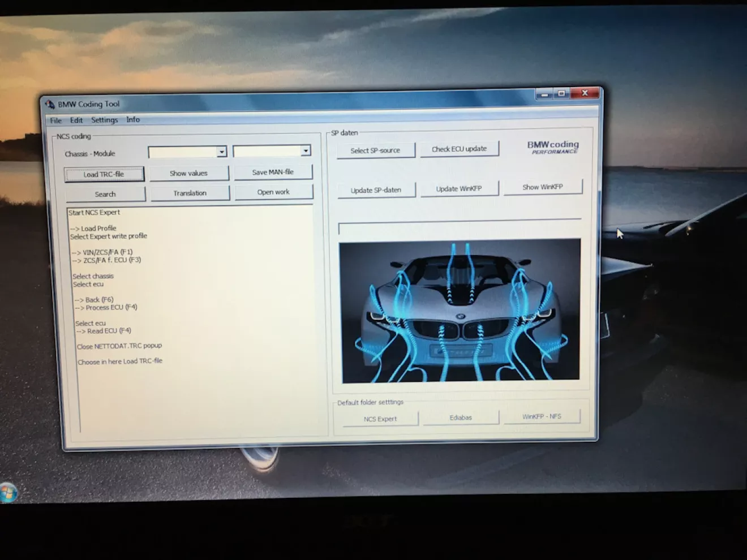Click the Open work button
The width and height of the screenshot is (747, 560).
(x=273, y=192)
